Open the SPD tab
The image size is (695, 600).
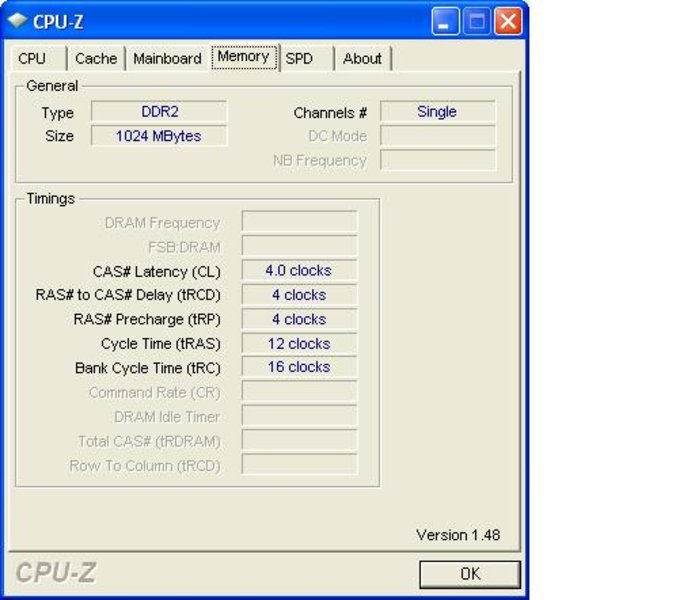click(x=306, y=58)
